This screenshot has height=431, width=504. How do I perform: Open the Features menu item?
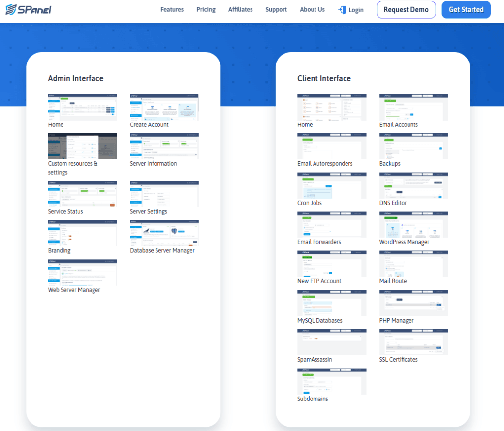click(172, 10)
